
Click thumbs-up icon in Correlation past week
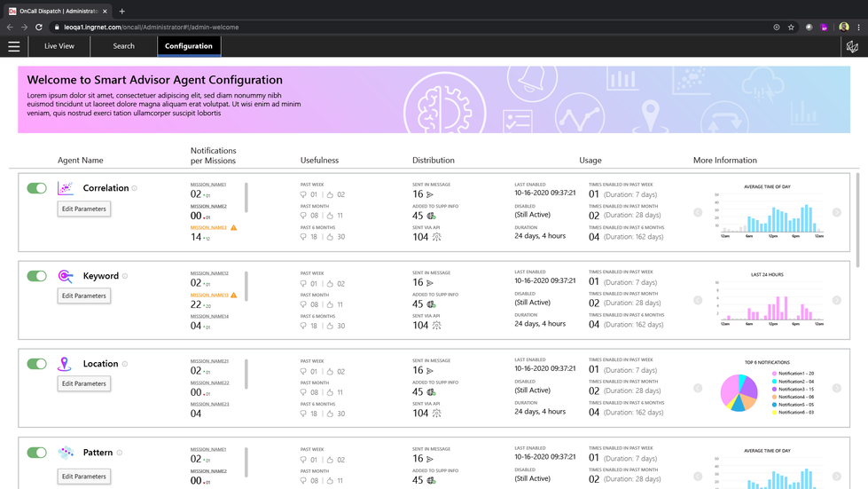pyautogui.click(x=330, y=194)
